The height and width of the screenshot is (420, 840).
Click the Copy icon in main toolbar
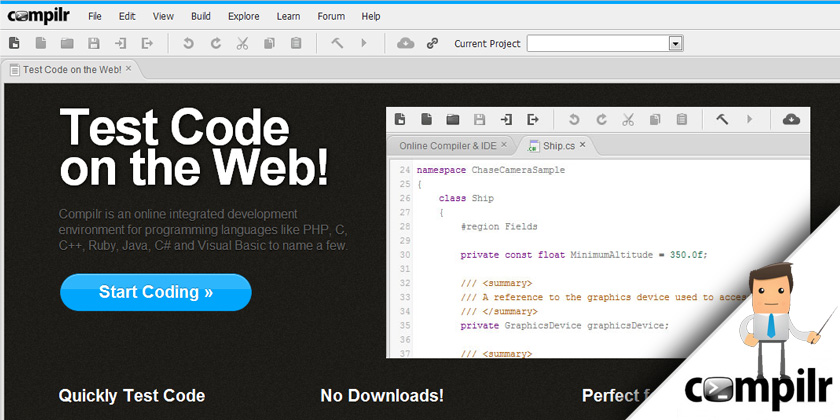click(269, 43)
